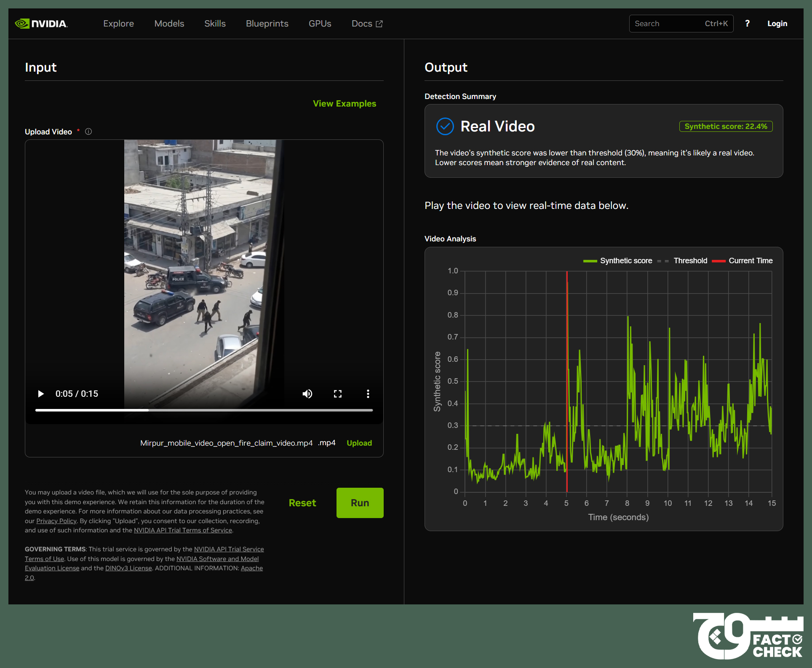This screenshot has width=812, height=668.
Task: Open the Blueprints menu item
Action: pyautogui.click(x=267, y=24)
